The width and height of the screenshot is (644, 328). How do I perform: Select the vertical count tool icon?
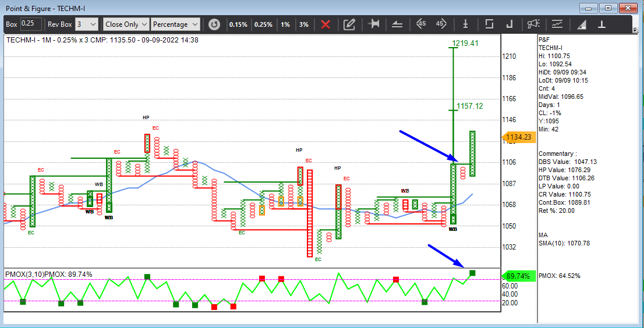465,24
